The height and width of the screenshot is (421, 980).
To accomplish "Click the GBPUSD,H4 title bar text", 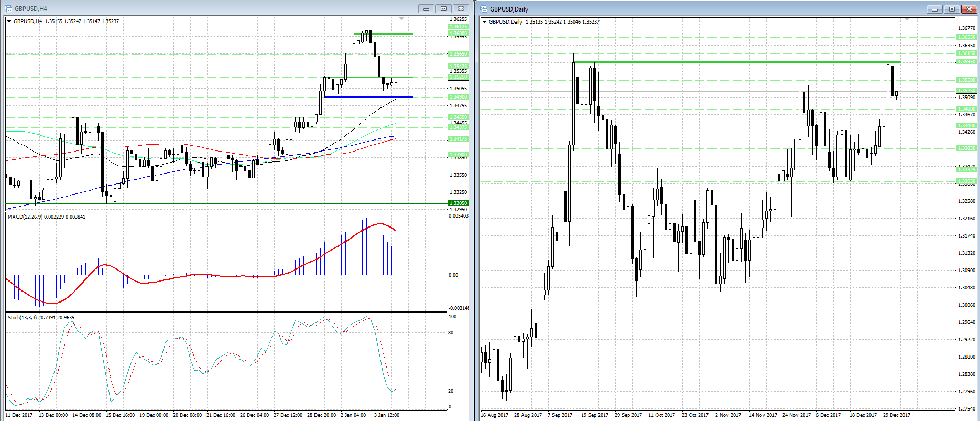I will [x=30, y=9].
